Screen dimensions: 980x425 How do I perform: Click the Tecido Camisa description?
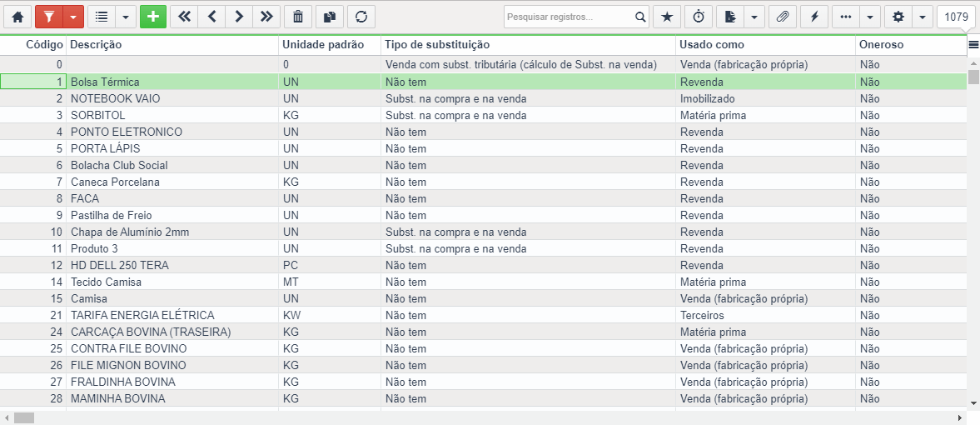[x=107, y=282]
